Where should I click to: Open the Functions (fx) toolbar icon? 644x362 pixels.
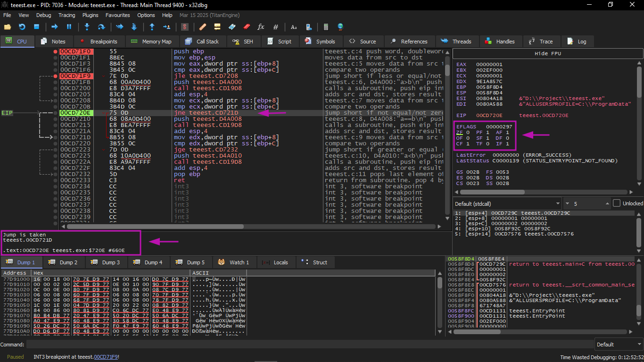[x=261, y=27]
